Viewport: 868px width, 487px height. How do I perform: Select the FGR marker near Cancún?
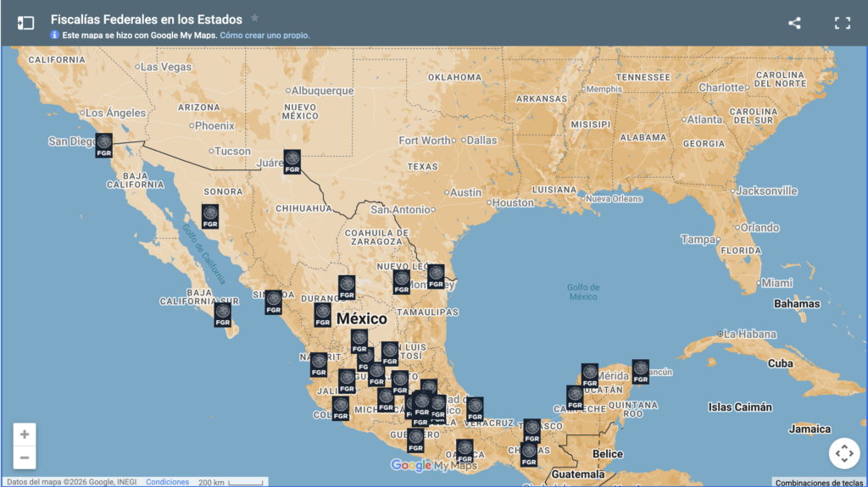coord(641,371)
